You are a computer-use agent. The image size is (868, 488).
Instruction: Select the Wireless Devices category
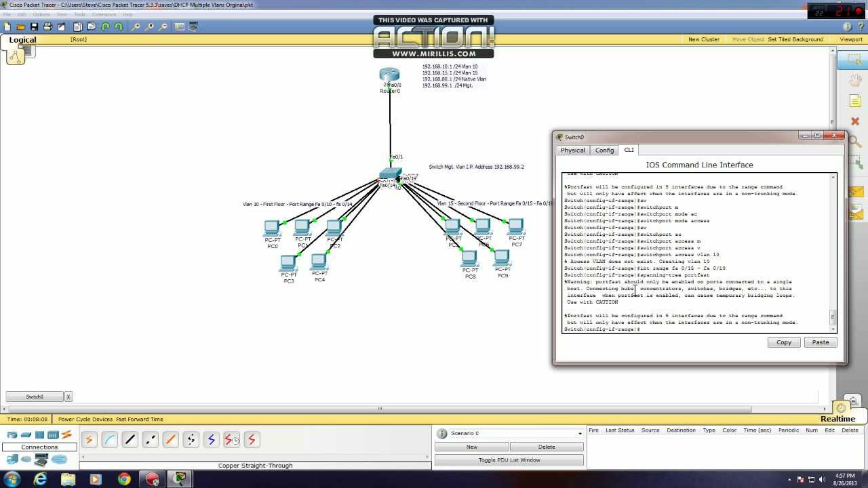tap(53, 434)
